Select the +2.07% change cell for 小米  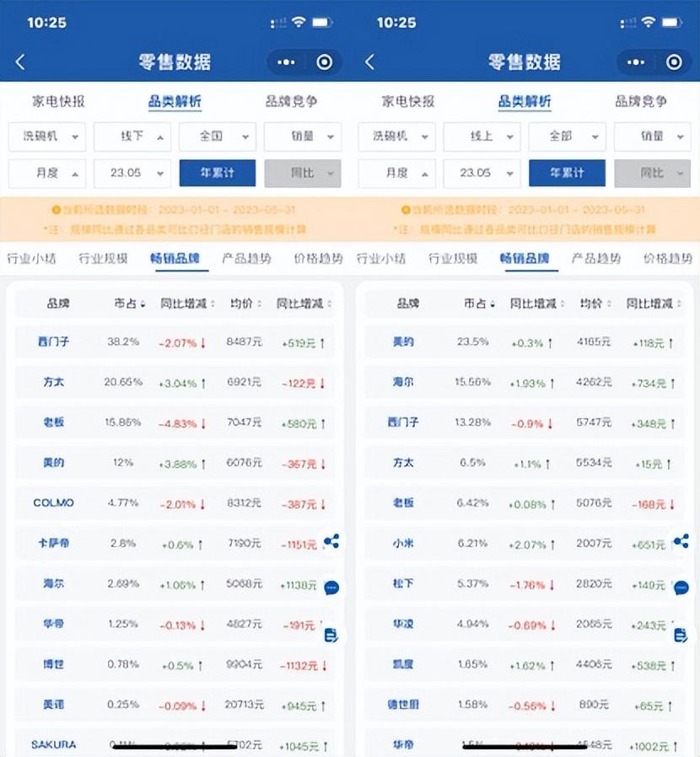(531, 545)
